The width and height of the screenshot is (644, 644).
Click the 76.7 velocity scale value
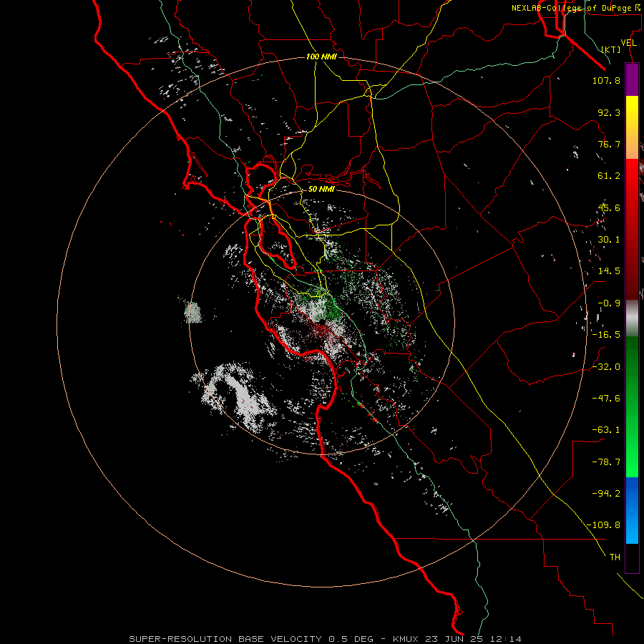point(609,144)
